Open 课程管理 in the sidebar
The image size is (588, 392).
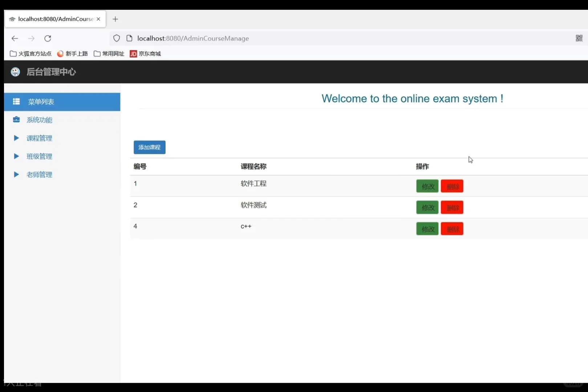[39, 138]
